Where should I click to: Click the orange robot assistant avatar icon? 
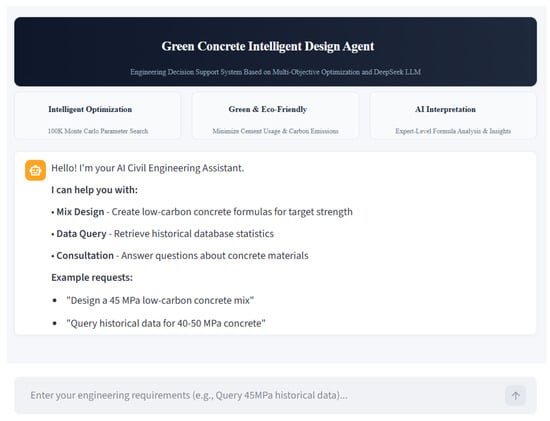pyautogui.click(x=35, y=171)
